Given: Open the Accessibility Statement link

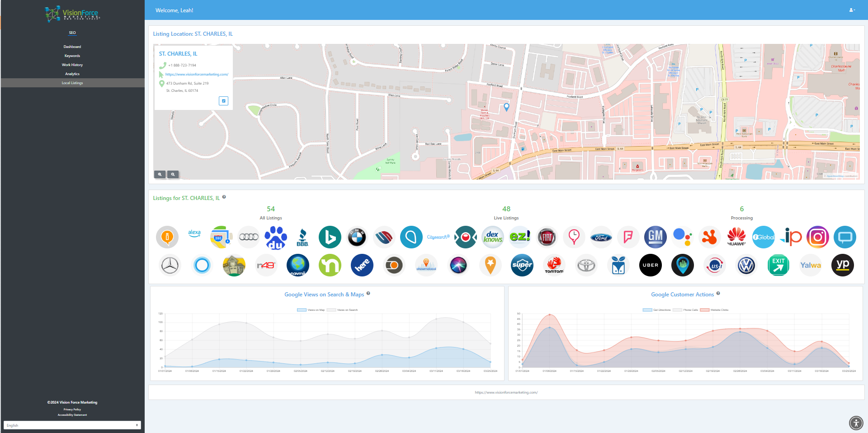Looking at the screenshot, I should click(72, 415).
